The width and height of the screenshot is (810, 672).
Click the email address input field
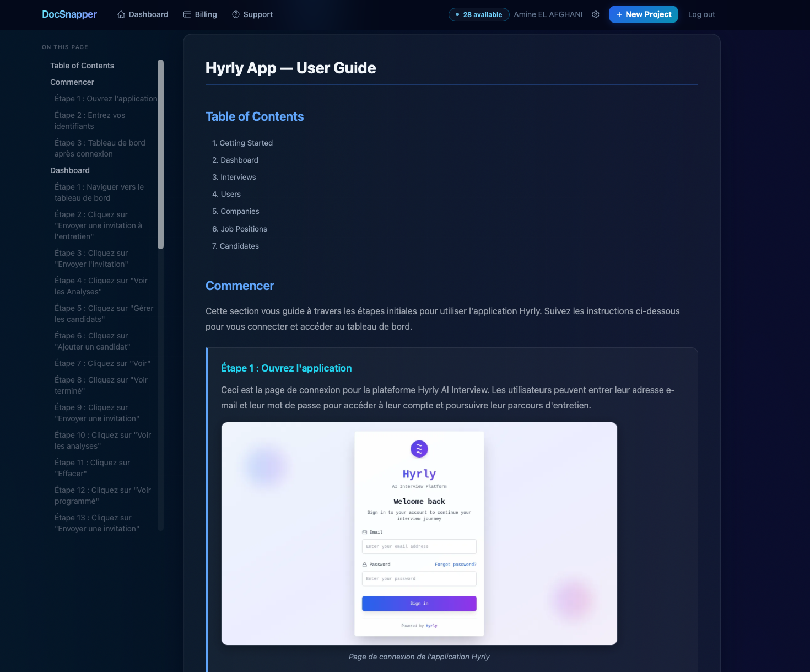(x=419, y=546)
